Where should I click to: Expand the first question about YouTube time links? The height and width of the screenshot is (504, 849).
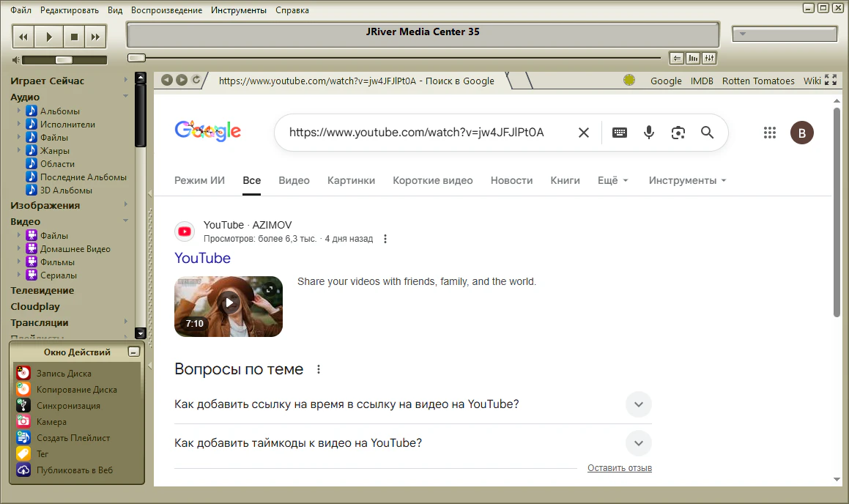tap(638, 404)
